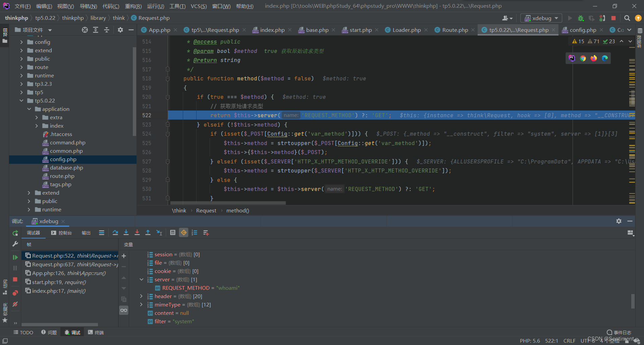
Task: Toggle sort variables numbered list icon
Action: (x=195, y=233)
